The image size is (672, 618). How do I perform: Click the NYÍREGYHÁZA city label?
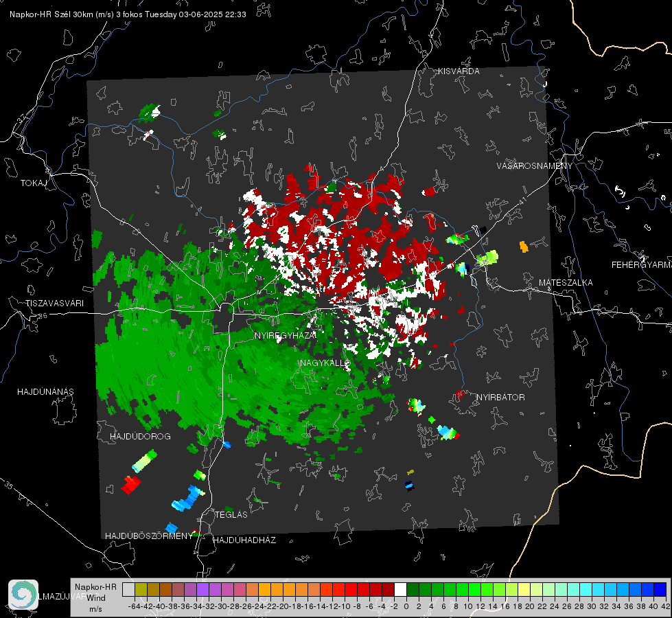tap(285, 335)
